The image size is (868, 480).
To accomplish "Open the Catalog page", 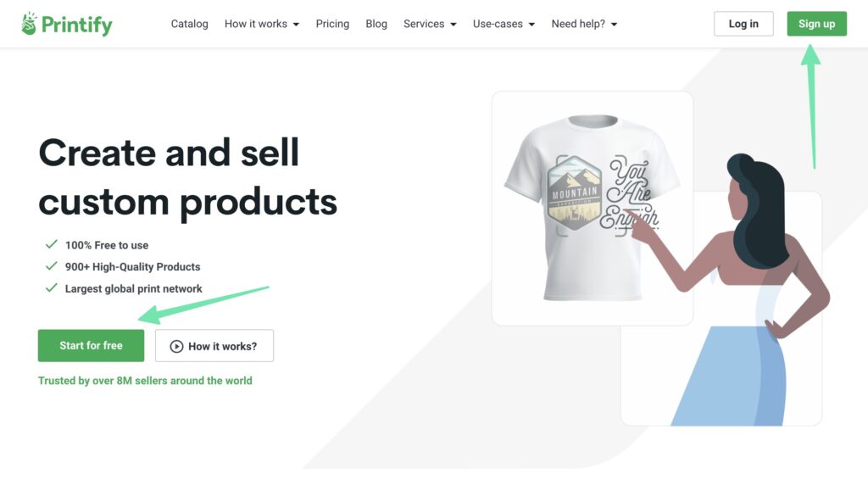I will tap(189, 24).
